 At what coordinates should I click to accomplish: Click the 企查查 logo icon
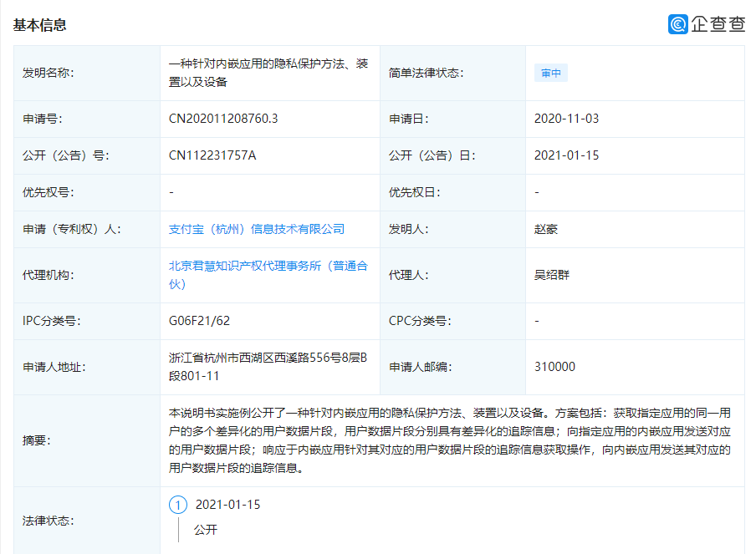click(678, 24)
